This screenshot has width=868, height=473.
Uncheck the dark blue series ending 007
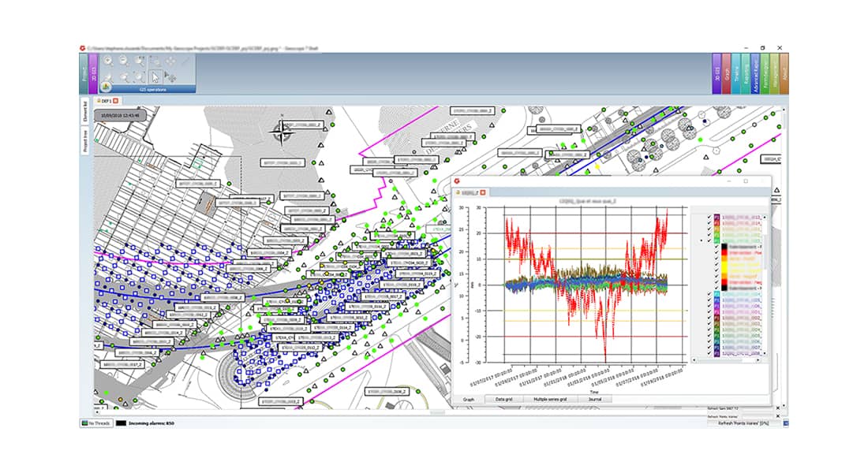709,348
